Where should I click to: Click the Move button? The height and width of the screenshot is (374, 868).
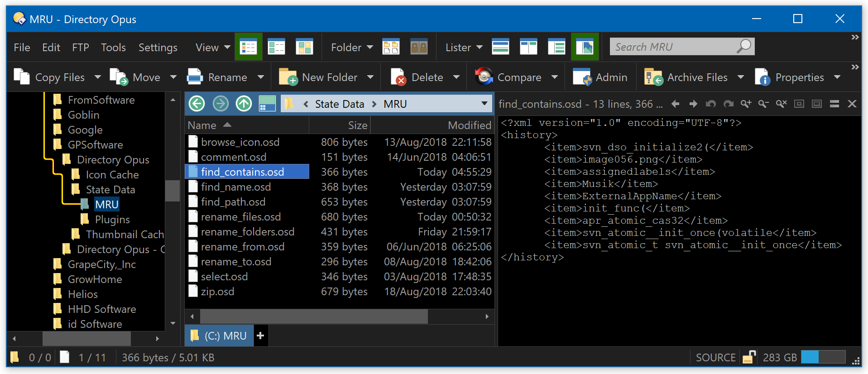(x=135, y=77)
